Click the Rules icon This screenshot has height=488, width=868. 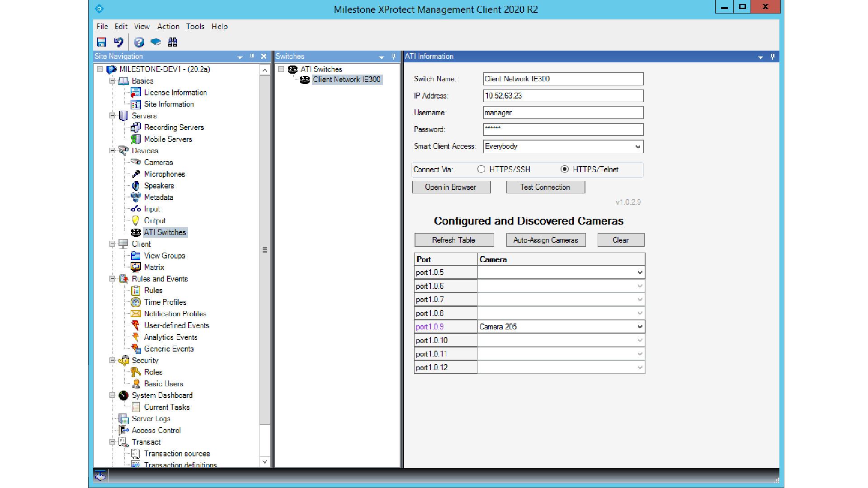(x=136, y=291)
